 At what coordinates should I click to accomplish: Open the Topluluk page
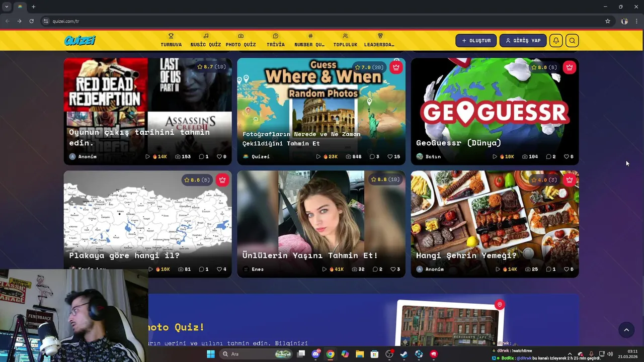[345, 40]
